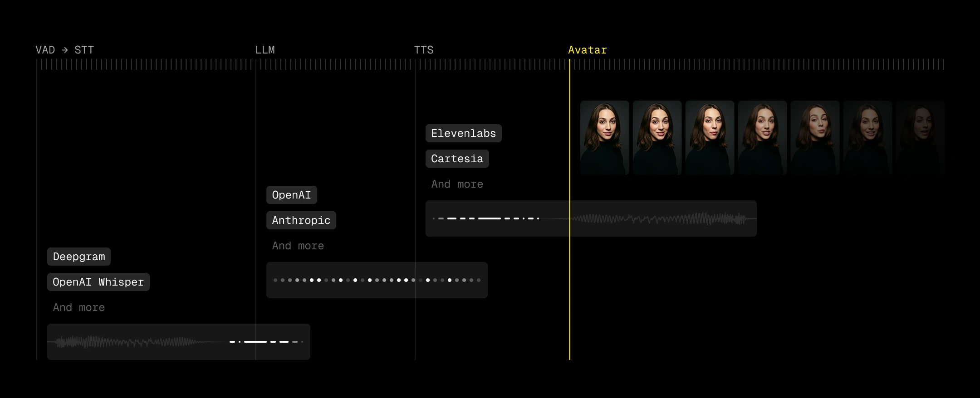Click 'And more' under Cartesia
The width and height of the screenshot is (980, 398).
(457, 184)
